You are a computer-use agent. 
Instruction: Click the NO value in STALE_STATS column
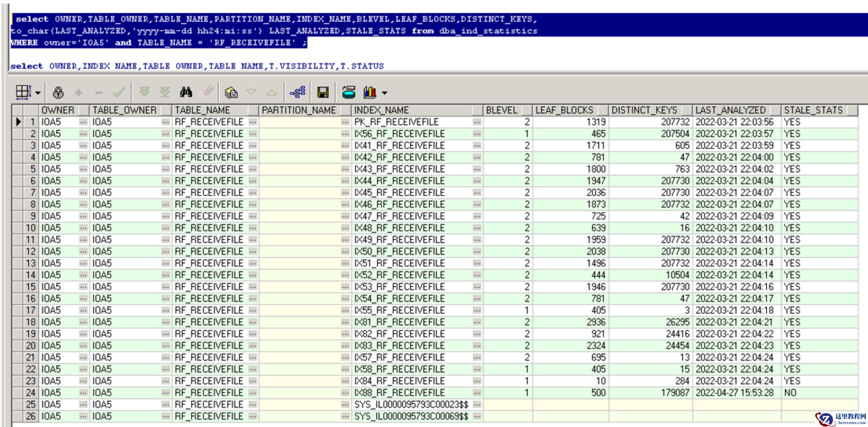pos(790,393)
